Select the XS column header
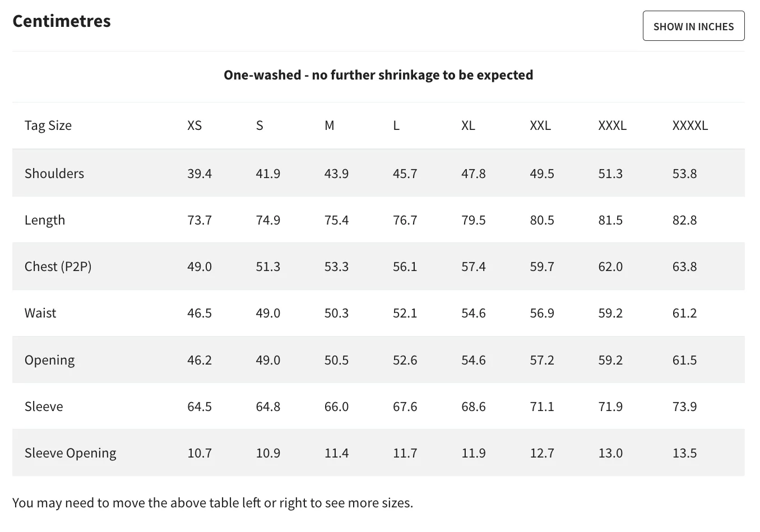Image resolution: width=760 pixels, height=532 pixels. [194, 125]
